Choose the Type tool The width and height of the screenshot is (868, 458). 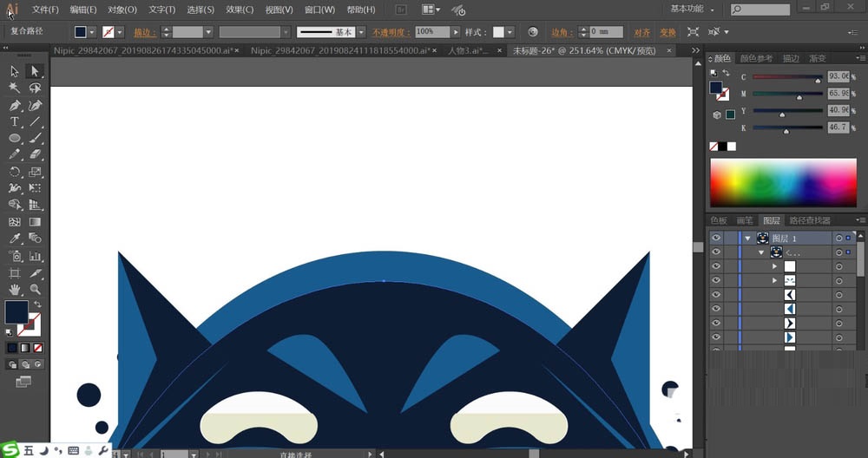coord(15,121)
